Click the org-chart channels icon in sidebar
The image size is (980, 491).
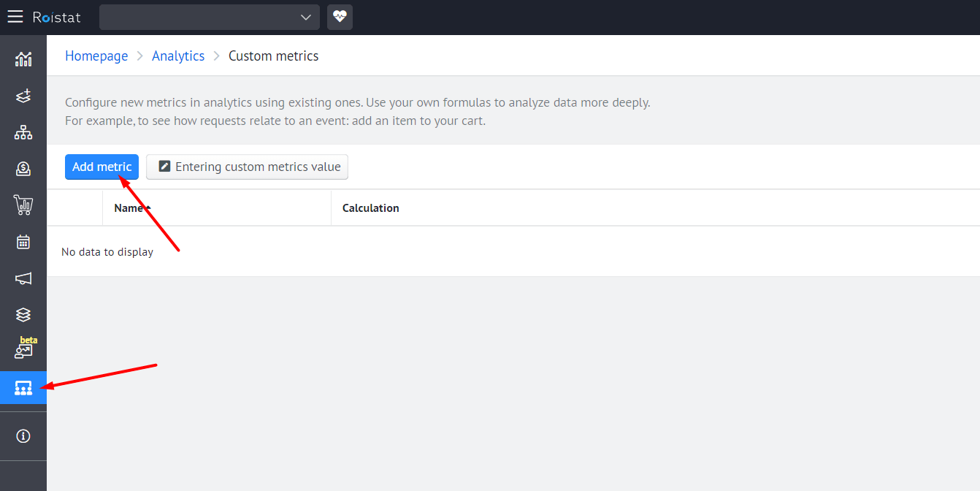coord(23,132)
